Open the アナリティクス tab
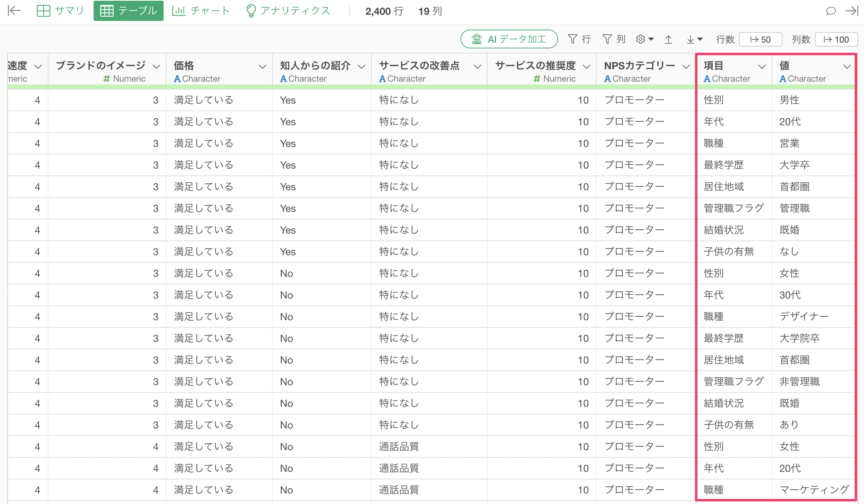The height and width of the screenshot is (504, 864). 288,11
